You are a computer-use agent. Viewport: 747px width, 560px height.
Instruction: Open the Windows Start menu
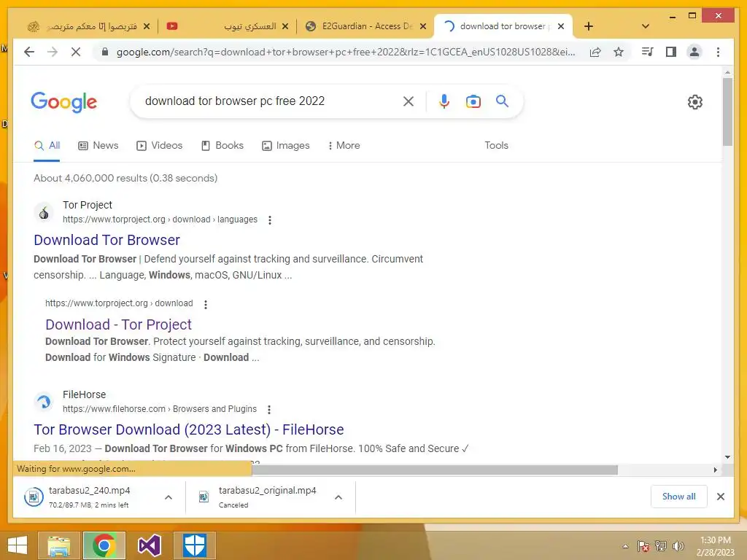[18, 545]
